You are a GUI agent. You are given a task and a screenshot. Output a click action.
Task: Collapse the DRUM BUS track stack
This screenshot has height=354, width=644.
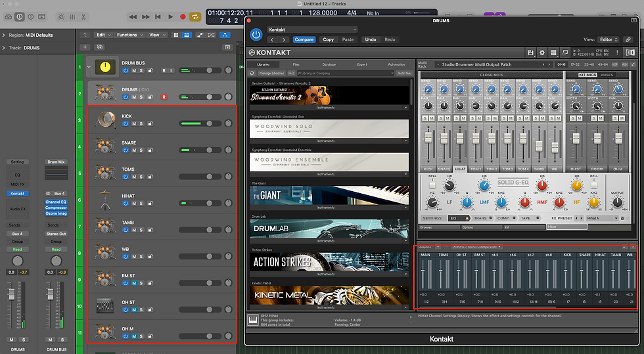(89, 66)
